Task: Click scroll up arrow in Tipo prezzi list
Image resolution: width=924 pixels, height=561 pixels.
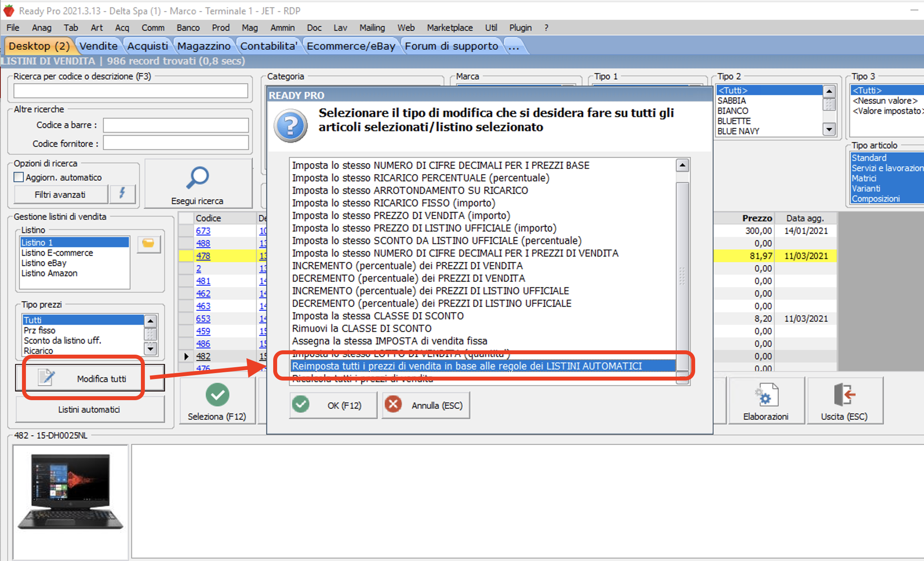Action: (151, 321)
